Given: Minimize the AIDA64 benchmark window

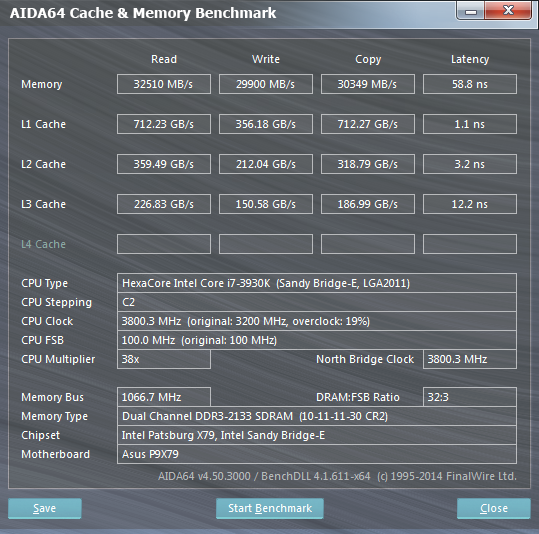Looking at the screenshot, I should coord(471,11).
